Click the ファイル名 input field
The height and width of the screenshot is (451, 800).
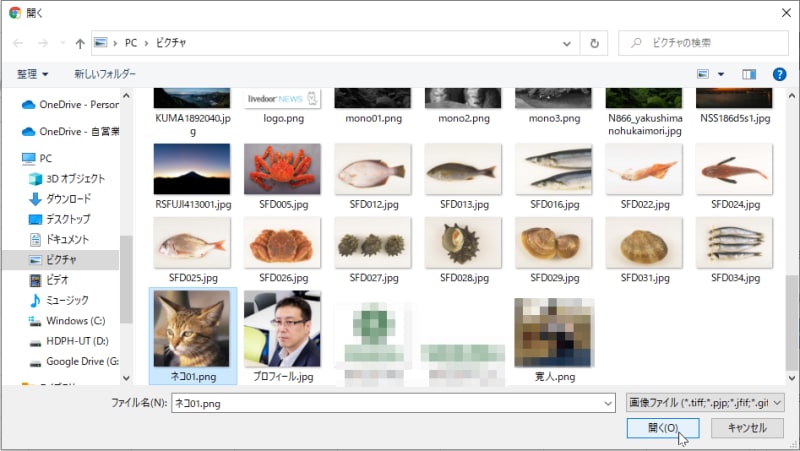pos(393,403)
